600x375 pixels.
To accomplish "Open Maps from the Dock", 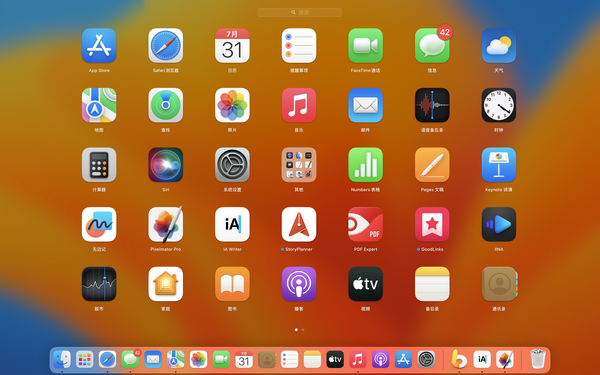I will pyautogui.click(x=176, y=359).
